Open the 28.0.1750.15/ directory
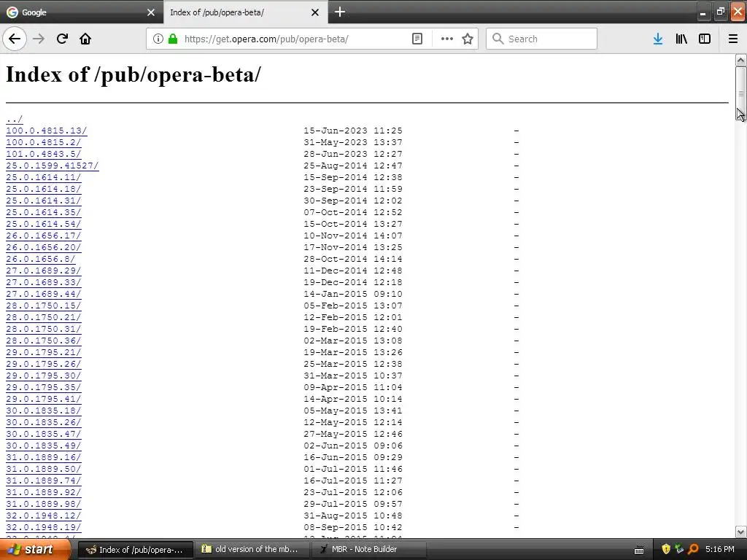 coord(43,306)
